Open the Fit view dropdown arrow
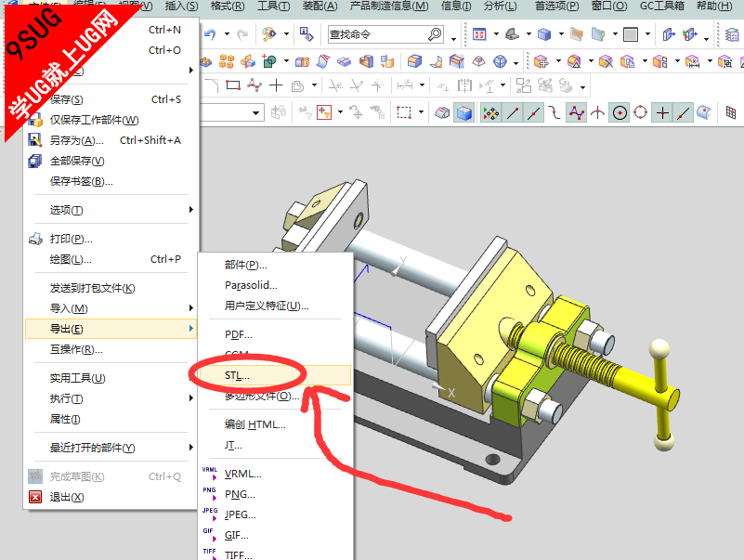The image size is (744, 560). (496, 34)
